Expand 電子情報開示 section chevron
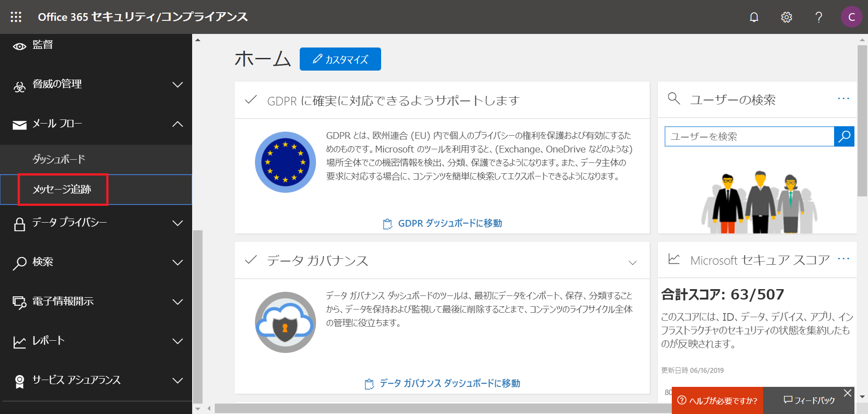Viewport: 868px width, 414px height. (x=178, y=302)
